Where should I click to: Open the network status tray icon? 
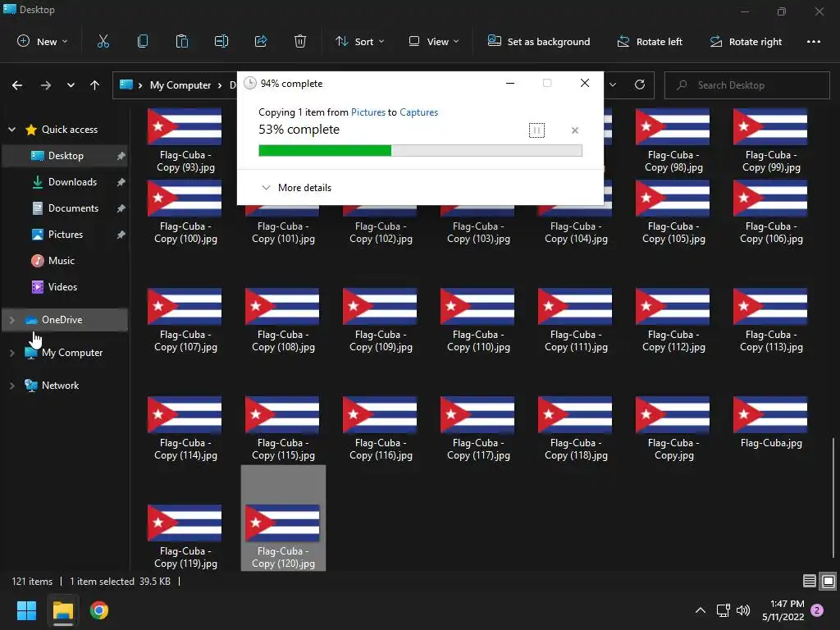[x=724, y=610]
